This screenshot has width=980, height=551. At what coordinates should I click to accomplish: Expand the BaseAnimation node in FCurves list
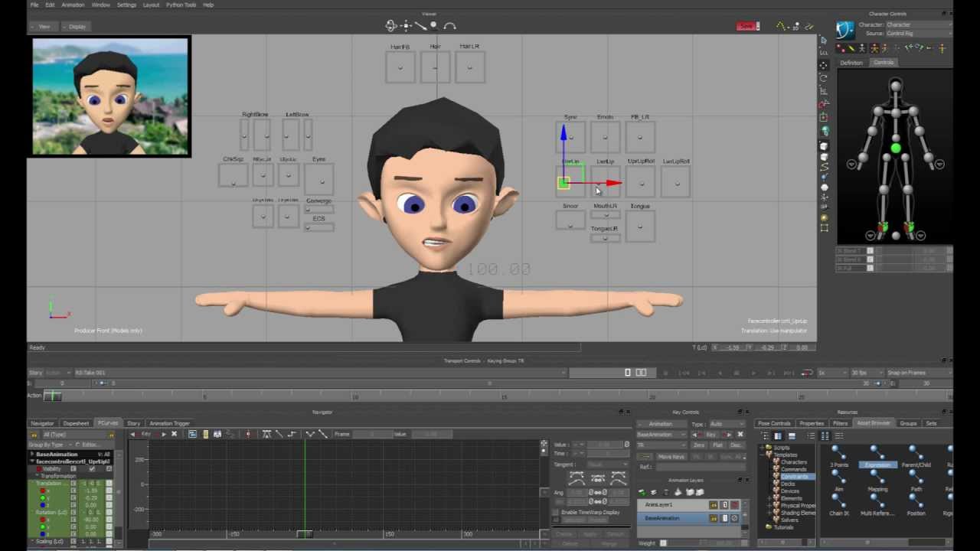[x=32, y=454]
